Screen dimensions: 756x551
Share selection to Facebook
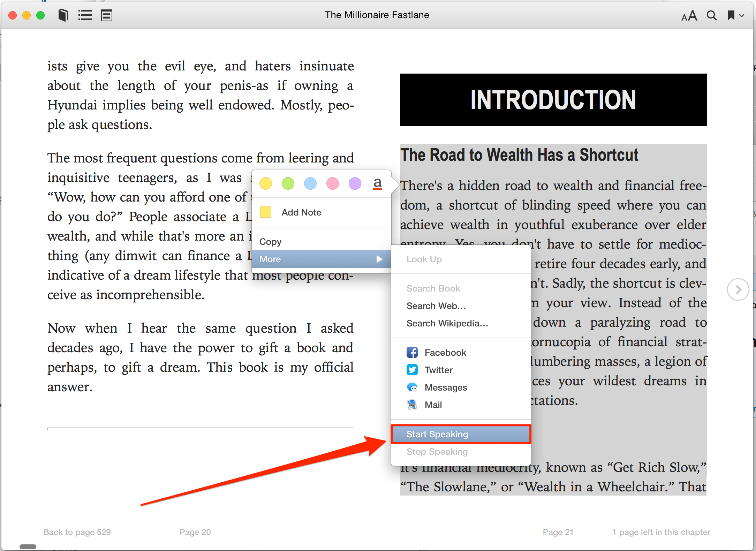(461, 353)
